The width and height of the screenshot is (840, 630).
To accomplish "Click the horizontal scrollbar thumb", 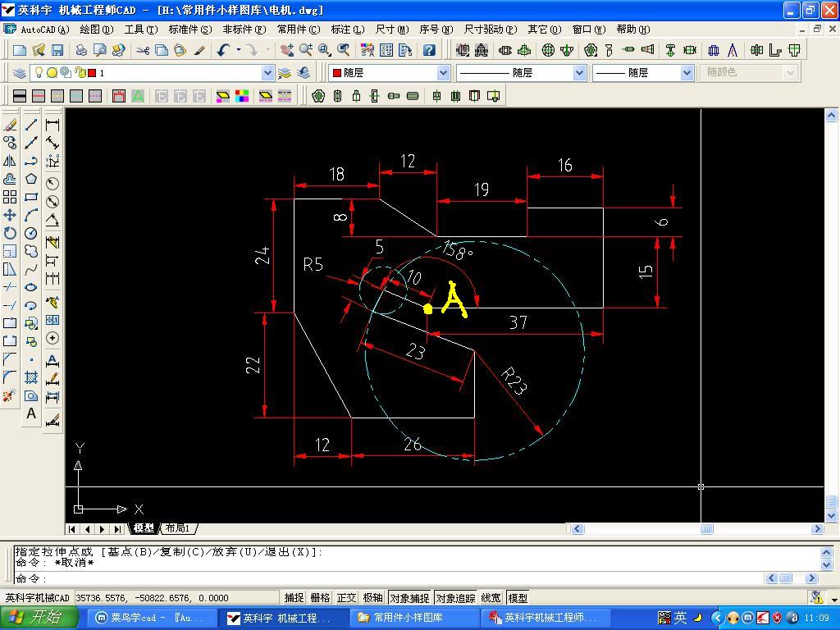I will (706, 529).
